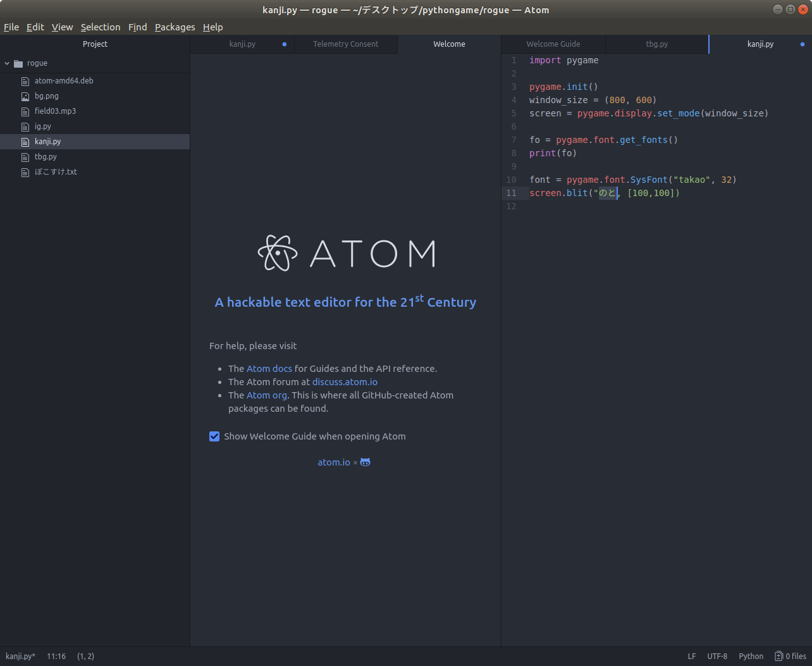The width and height of the screenshot is (812, 666).
Task: Click modified dot on right kanji.py tab
Action: tap(803, 44)
